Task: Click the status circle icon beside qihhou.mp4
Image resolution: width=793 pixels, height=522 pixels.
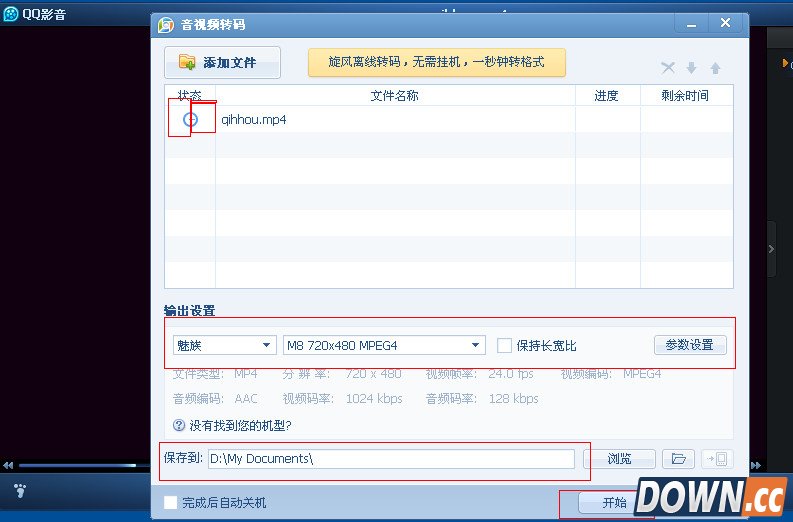Action: point(190,119)
